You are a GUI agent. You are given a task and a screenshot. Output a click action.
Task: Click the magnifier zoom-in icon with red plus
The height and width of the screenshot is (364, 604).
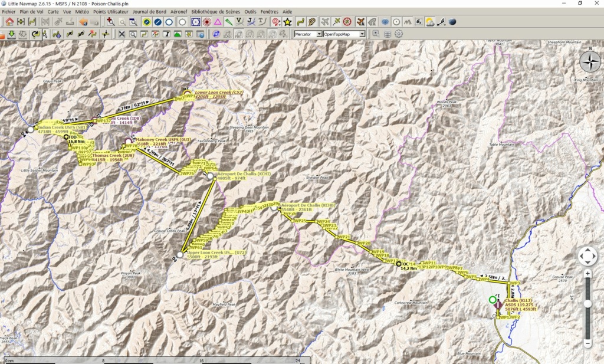click(x=111, y=22)
